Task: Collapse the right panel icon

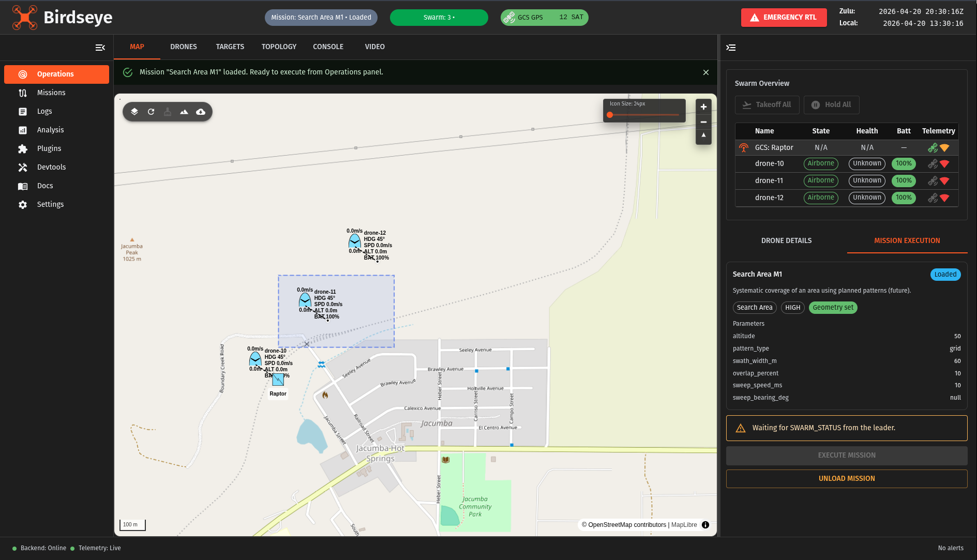Action: click(x=731, y=48)
